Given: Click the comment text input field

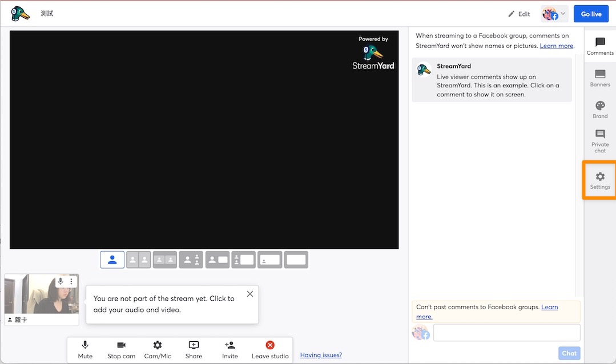Looking at the screenshot, I should (506, 333).
